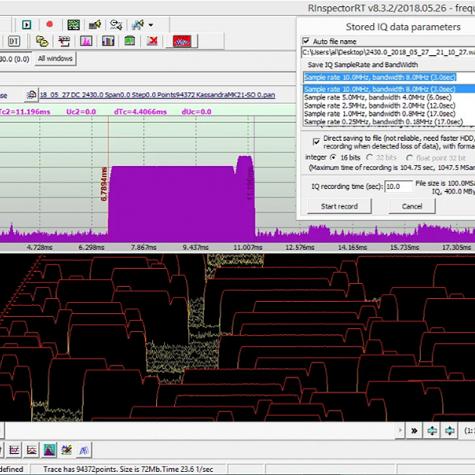Select the 16 bits integer radio button

(333, 157)
